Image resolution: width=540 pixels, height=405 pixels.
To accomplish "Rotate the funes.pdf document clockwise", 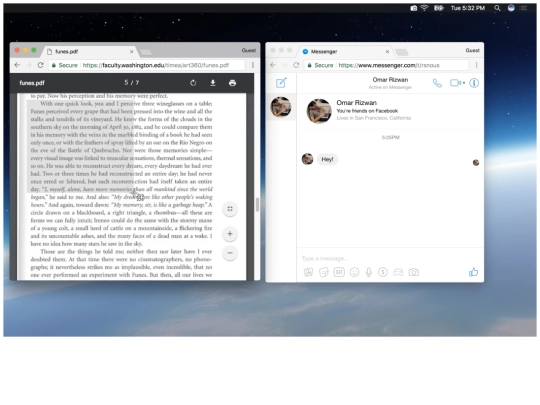I will (193, 83).
